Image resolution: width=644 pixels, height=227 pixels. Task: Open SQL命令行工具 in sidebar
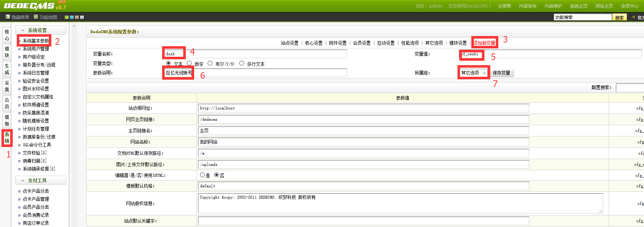(x=37, y=145)
